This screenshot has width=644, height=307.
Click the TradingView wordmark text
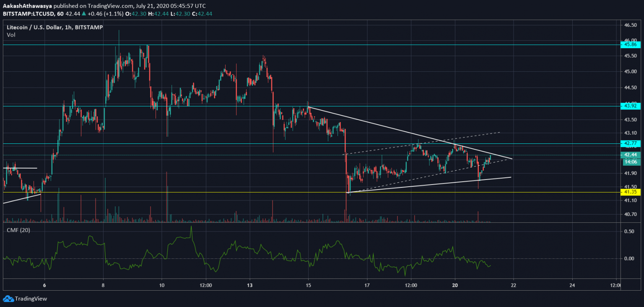pyautogui.click(x=31, y=299)
